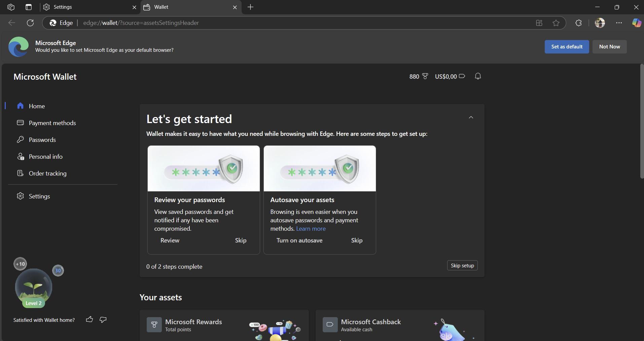644x341 pixels.
Task: Click Satisfied with Wallet home? text
Action: 44,320
